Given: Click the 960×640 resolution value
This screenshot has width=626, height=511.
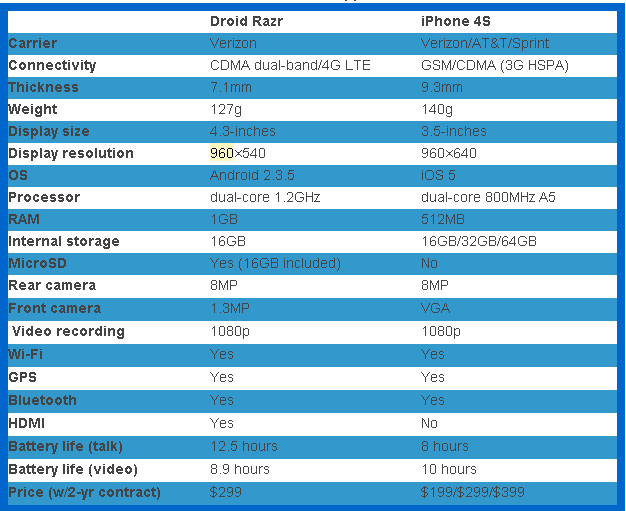Looking at the screenshot, I should coord(449,153).
